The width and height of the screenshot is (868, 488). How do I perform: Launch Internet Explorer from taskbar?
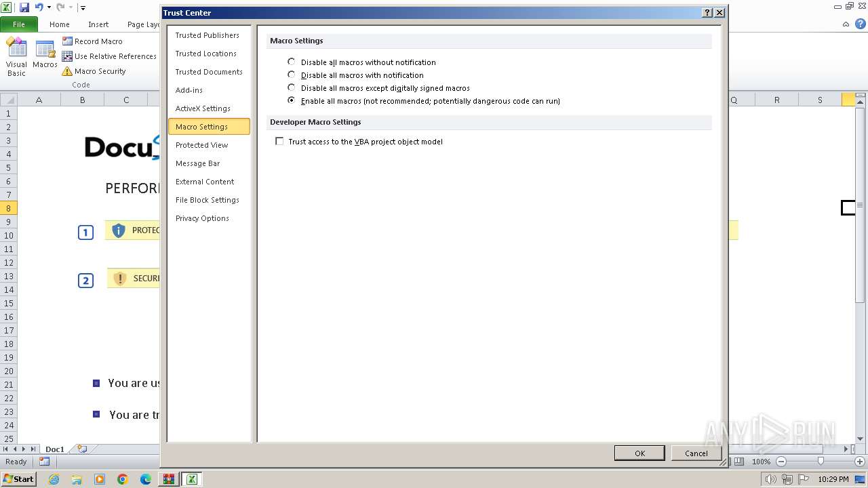54,479
